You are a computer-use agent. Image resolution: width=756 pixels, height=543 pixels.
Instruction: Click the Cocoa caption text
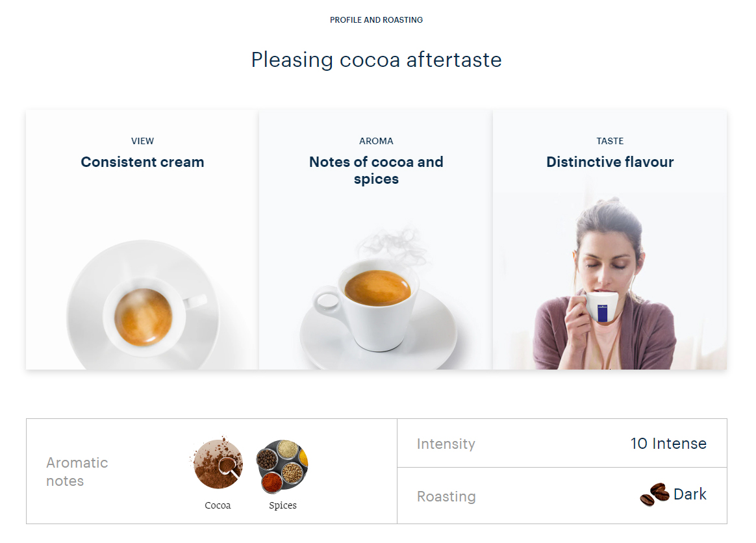tap(218, 505)
